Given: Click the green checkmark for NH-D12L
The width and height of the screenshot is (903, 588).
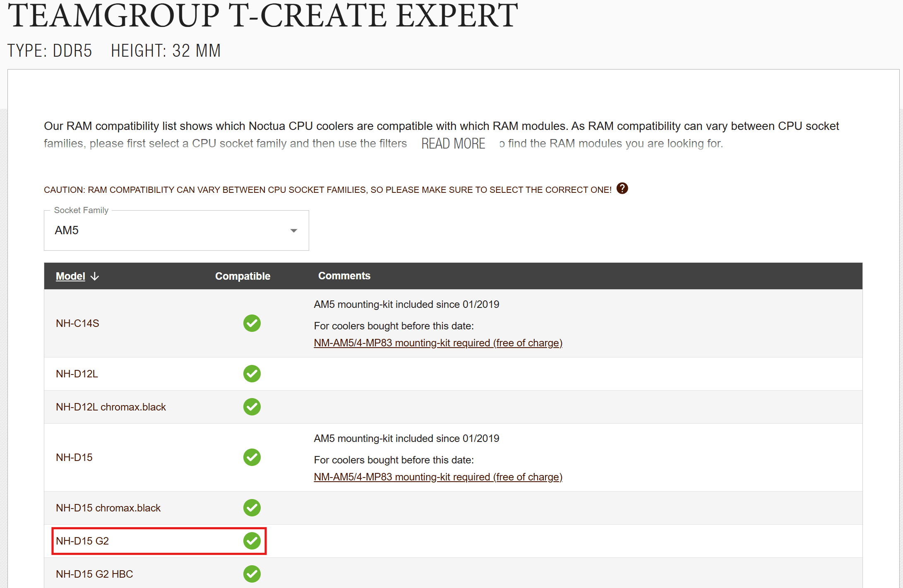Looking at the screenshot, I should click(x=252, y=374).
